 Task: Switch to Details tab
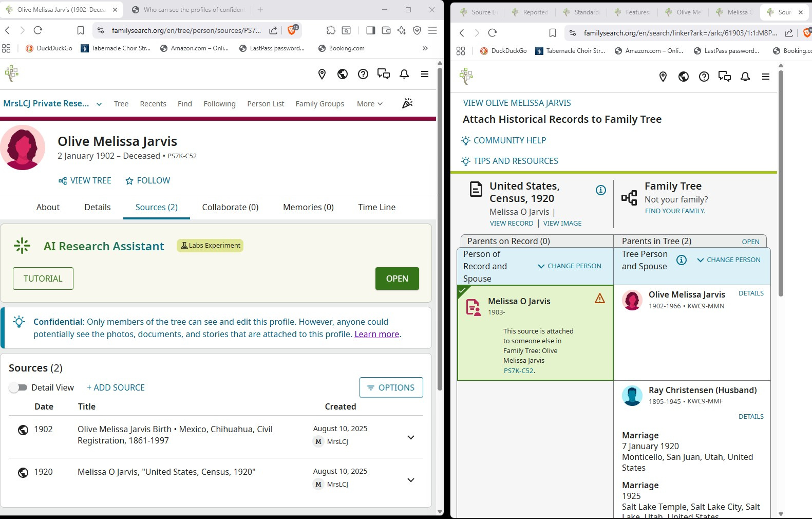(98, 207)
